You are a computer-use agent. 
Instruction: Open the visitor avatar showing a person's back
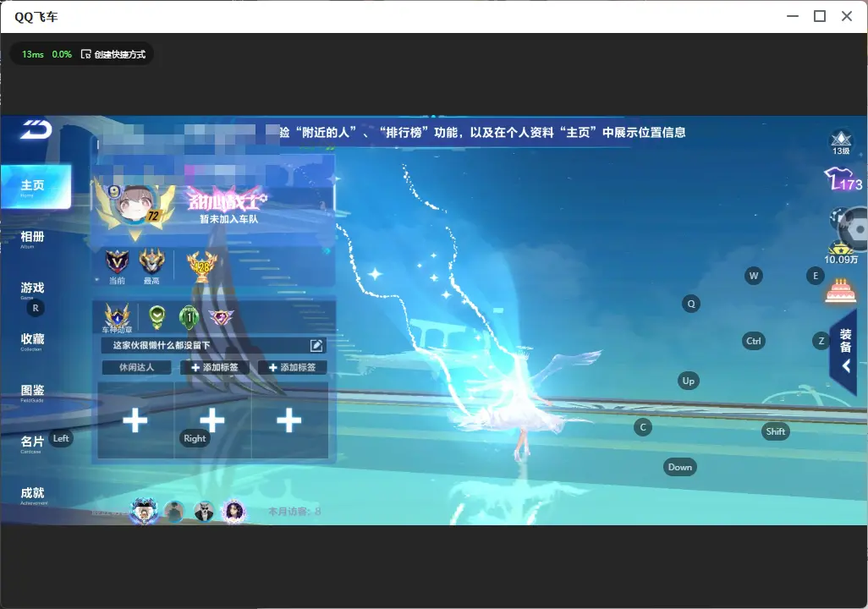click(x=175, y=512)
